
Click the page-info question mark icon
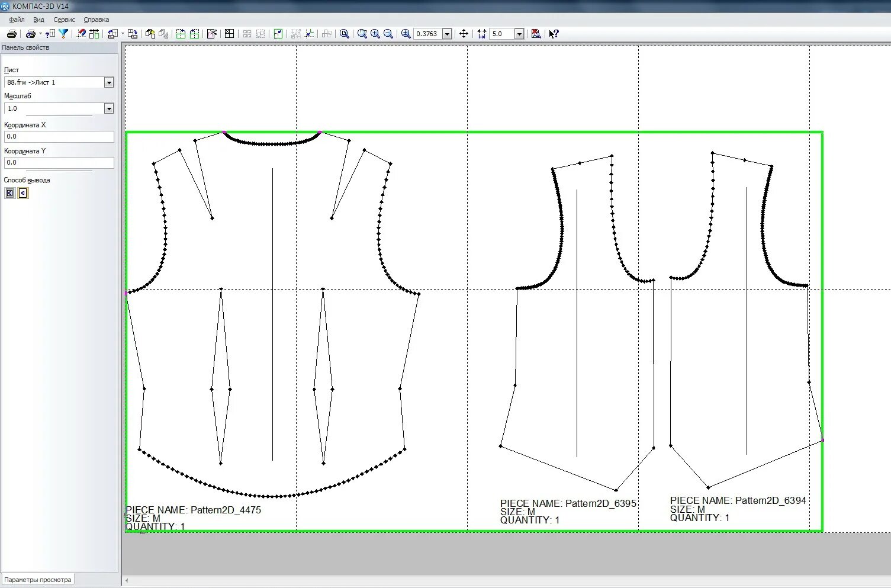[x=50, y=34]
